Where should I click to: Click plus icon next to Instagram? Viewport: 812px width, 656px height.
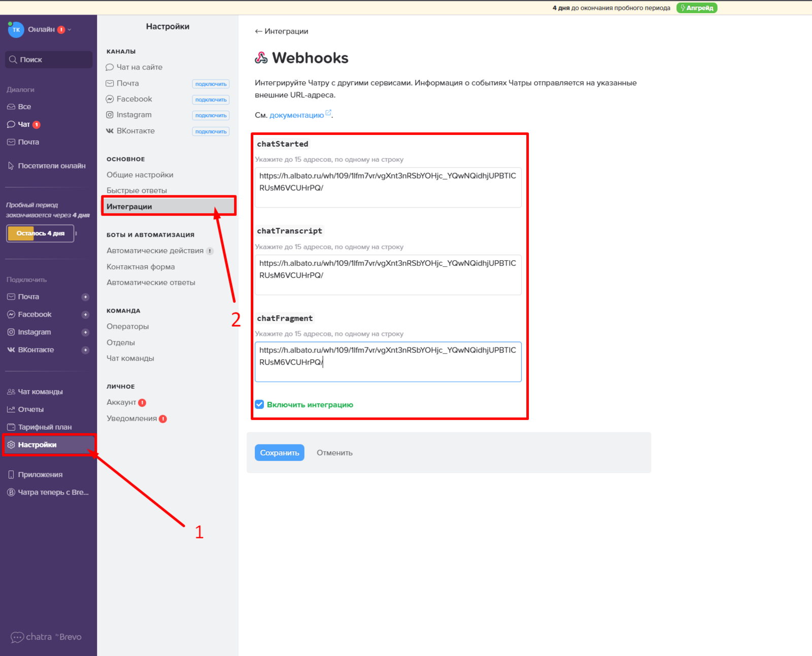pos(85,332)
